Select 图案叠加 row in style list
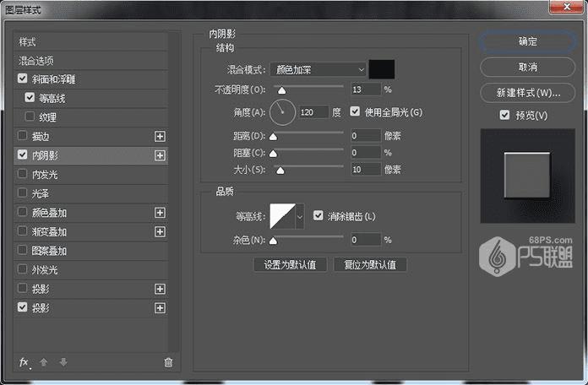588x385 pixels. [x=90, y=251]
